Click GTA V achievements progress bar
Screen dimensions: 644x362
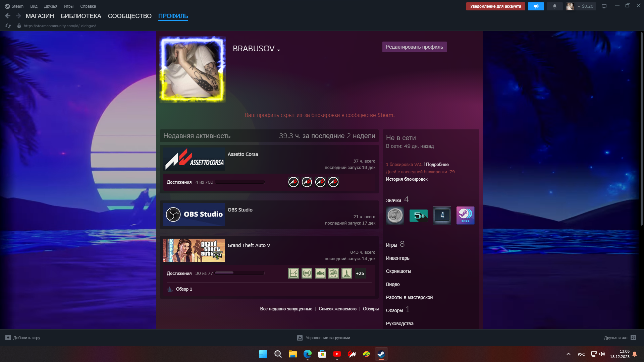[x=240, y=273]
